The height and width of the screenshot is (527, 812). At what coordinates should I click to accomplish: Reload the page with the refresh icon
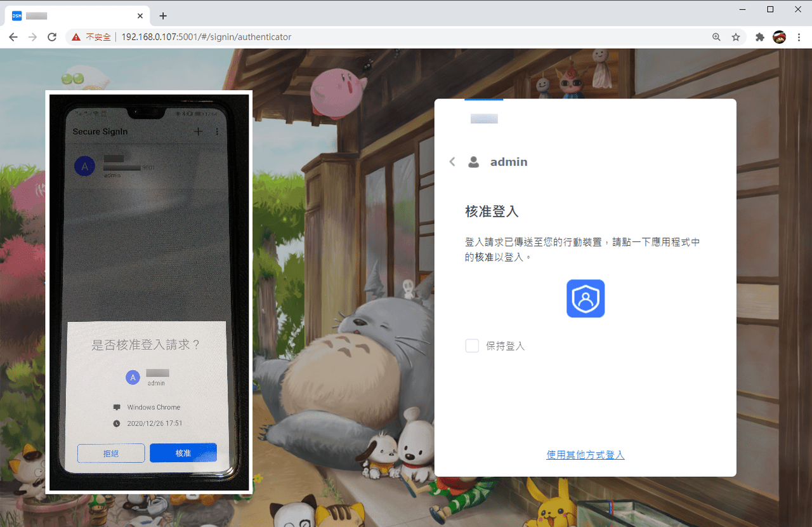tap(52, 37)
